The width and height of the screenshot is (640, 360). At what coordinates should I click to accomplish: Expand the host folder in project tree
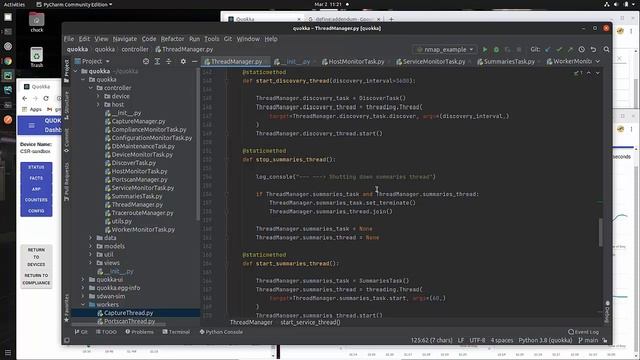coord(98,104)
